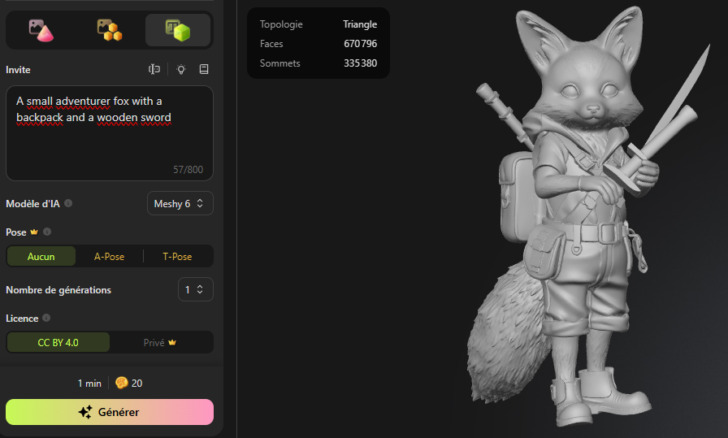The width and height of the screenshot is (728, 438).
Task: Select the text-to-3D green cube tab
Action: [x=178, y=31]
